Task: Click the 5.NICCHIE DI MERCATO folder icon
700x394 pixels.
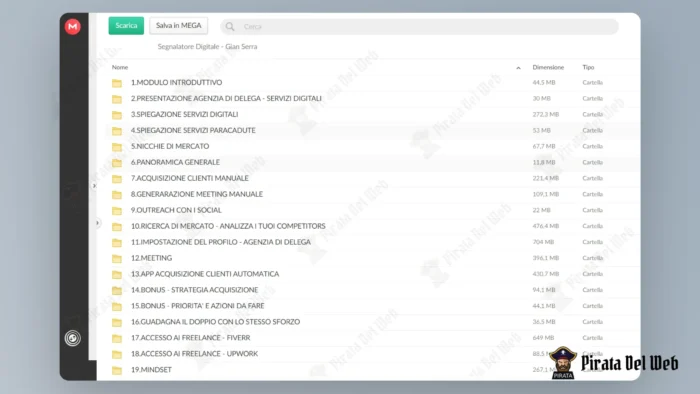Action: click(x=117, y=147)
